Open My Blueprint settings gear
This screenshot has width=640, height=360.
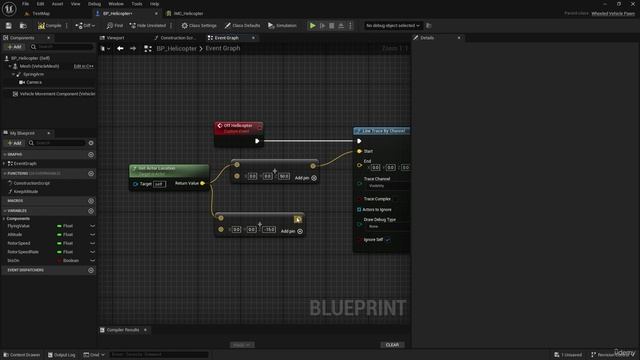[91, 143]
